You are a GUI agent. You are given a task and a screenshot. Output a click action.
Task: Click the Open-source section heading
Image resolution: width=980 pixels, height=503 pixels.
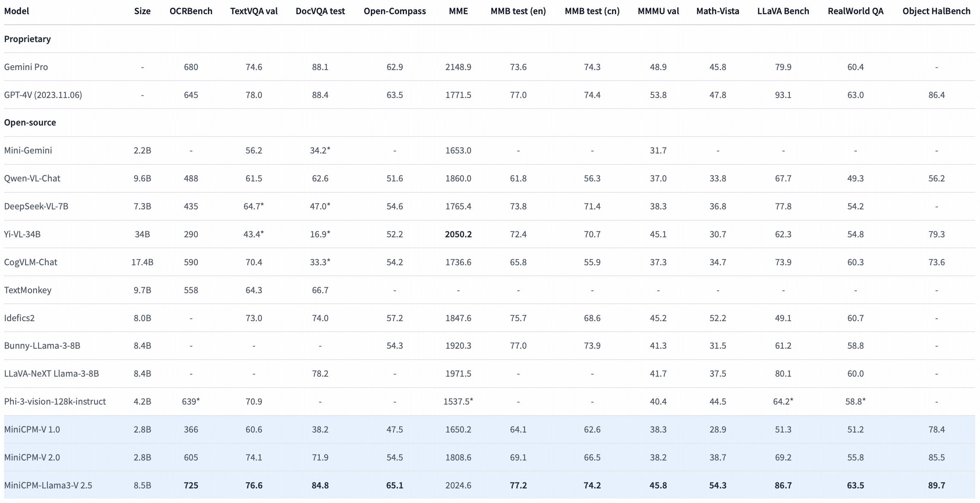30,123
